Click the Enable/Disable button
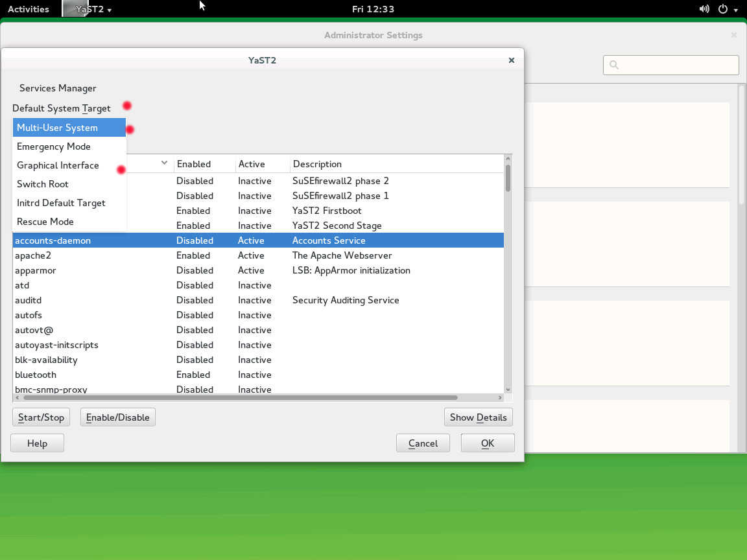The image size is (747, 560). tap(117, 417)
